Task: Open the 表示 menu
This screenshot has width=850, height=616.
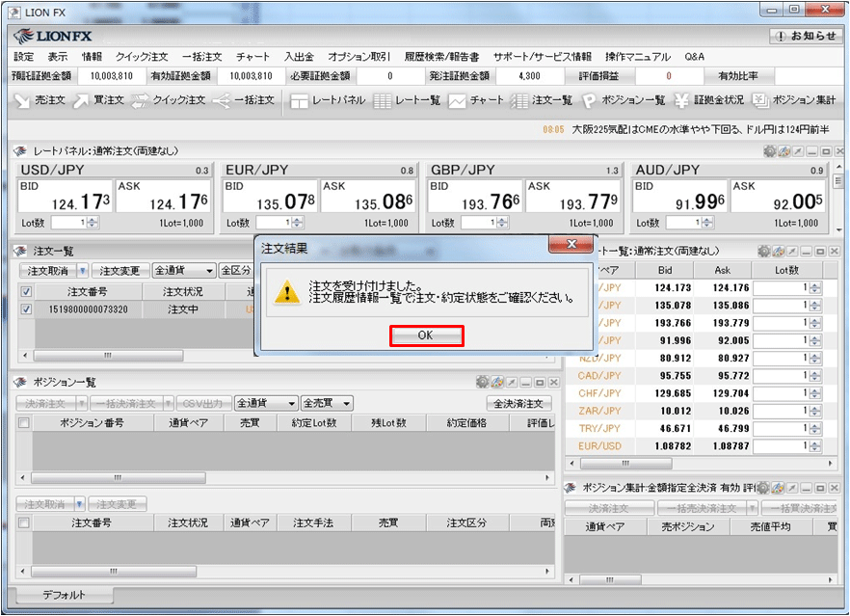Action: (x=58, y=57)
